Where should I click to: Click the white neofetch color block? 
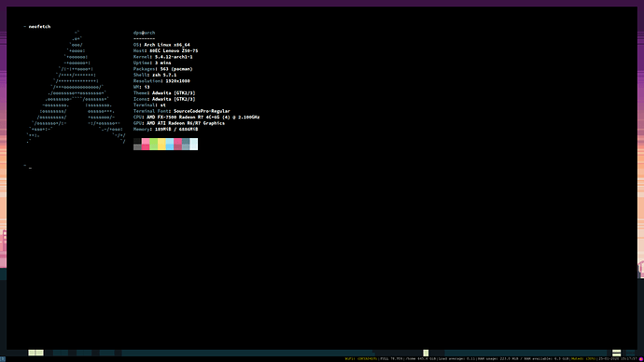tap(194, 144)
